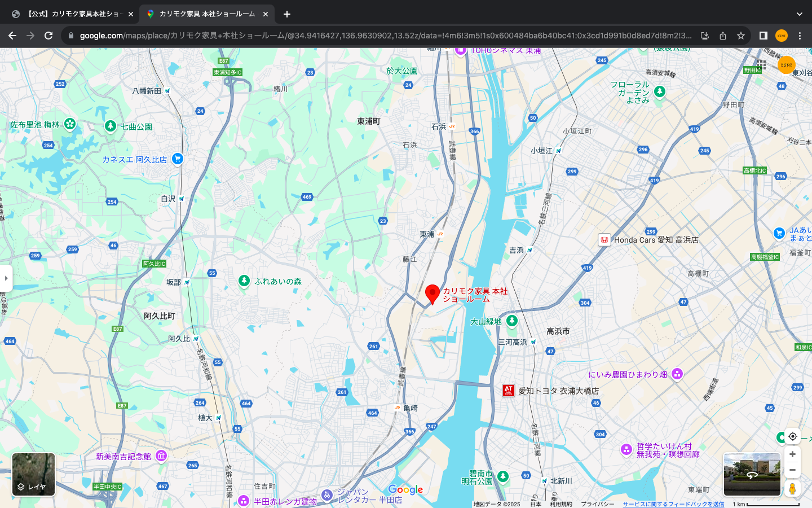Screen dimensions: 812x508
Task: Install the app via address bar icon
Action: point(705,36)
